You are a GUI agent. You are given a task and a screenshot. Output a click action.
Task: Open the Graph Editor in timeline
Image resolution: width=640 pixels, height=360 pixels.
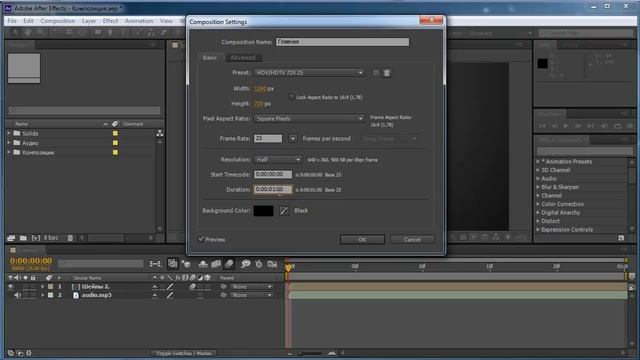272,264
